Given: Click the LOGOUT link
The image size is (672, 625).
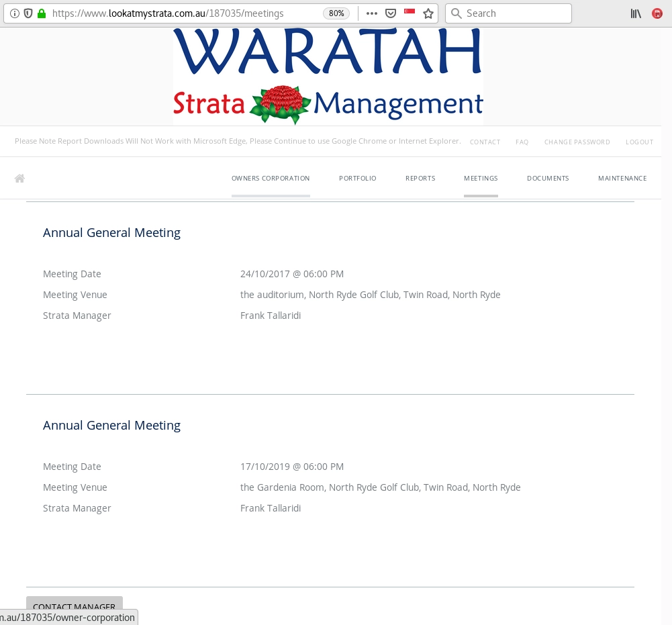Looking at the screenshot, I should 639,142.
